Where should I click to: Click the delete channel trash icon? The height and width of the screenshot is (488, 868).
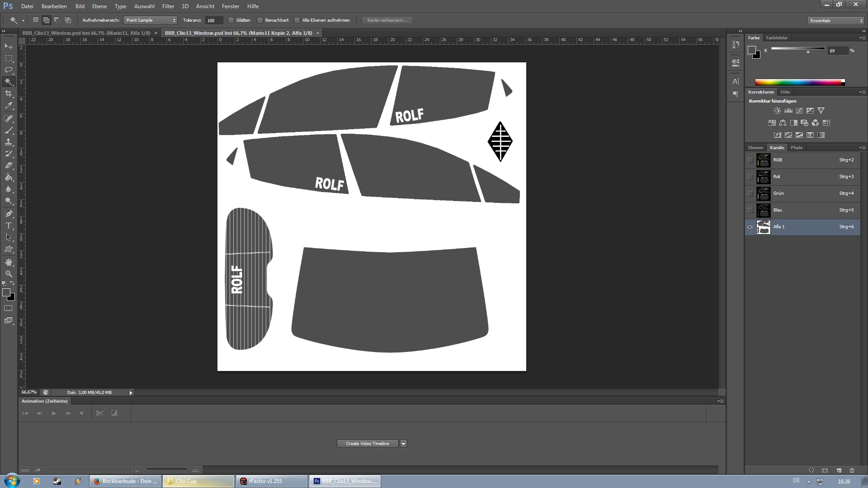[852, 470]
